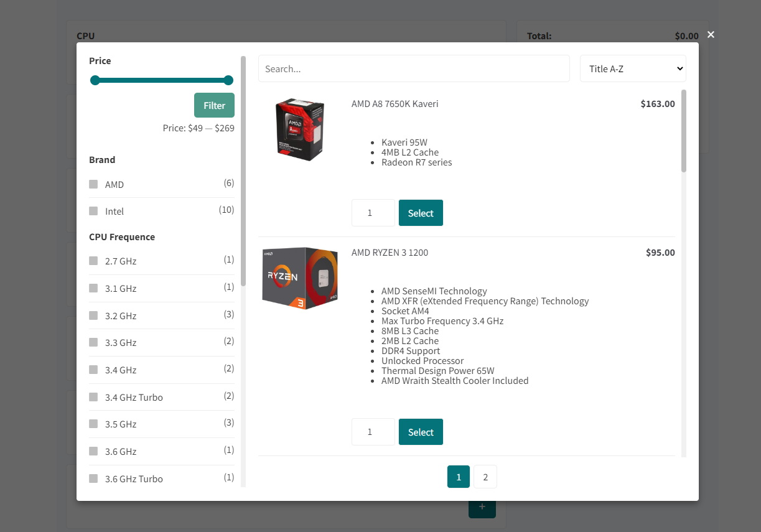The height and width of the screenshot is (532, 761).
Task: Click "Max Turbo Frequency 3.4 GHz" text
Action: coord(442,321)
